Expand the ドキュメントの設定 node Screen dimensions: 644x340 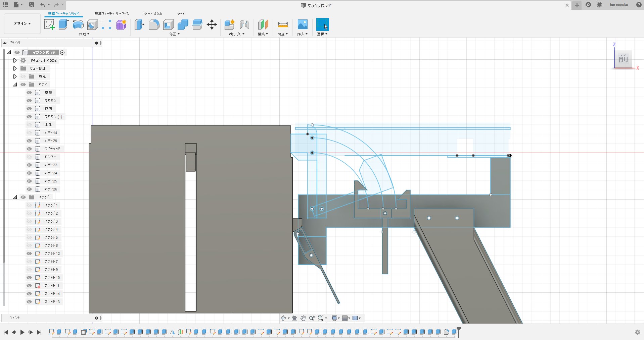coord(15,60)
